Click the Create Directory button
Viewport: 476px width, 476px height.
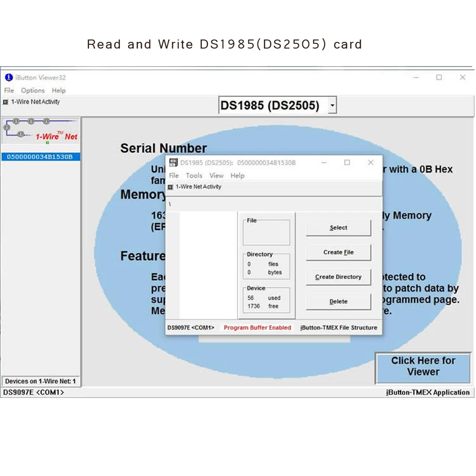[x=338, y=277]
